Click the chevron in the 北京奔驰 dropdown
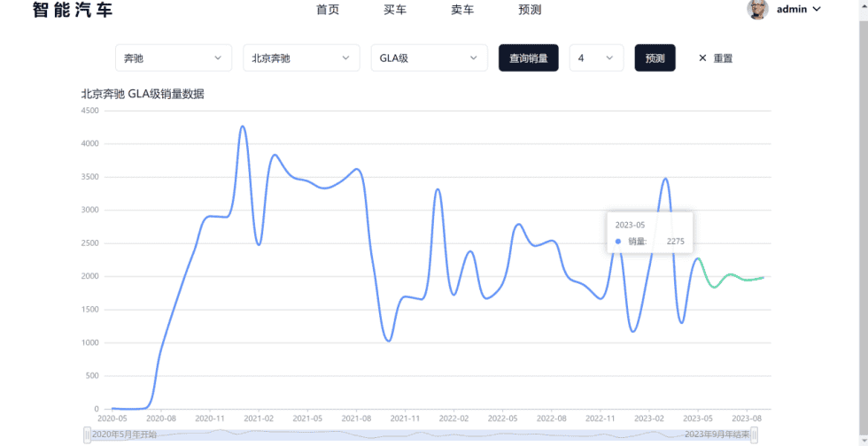 click(346, 58)
